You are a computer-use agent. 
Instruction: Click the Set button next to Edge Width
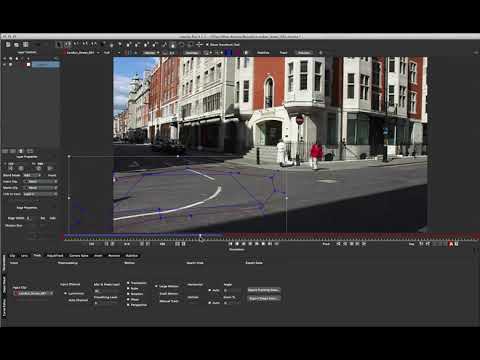tap(43, 218)
